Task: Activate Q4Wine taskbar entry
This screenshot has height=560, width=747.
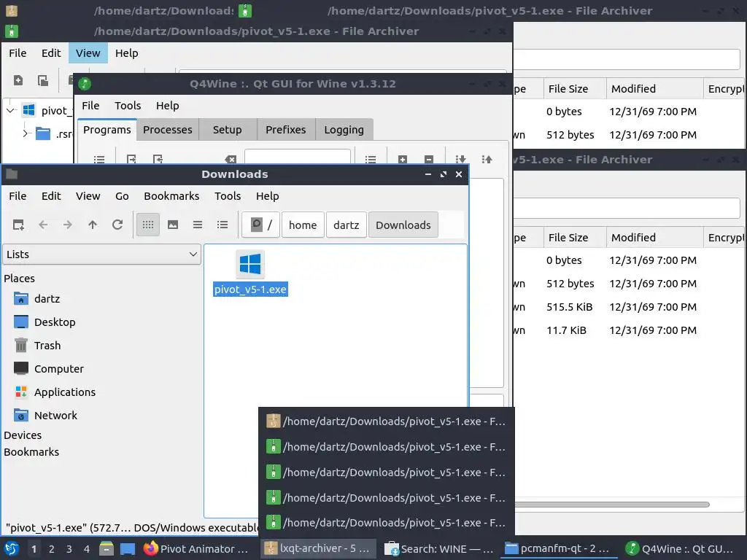Action: coord(681,549)
